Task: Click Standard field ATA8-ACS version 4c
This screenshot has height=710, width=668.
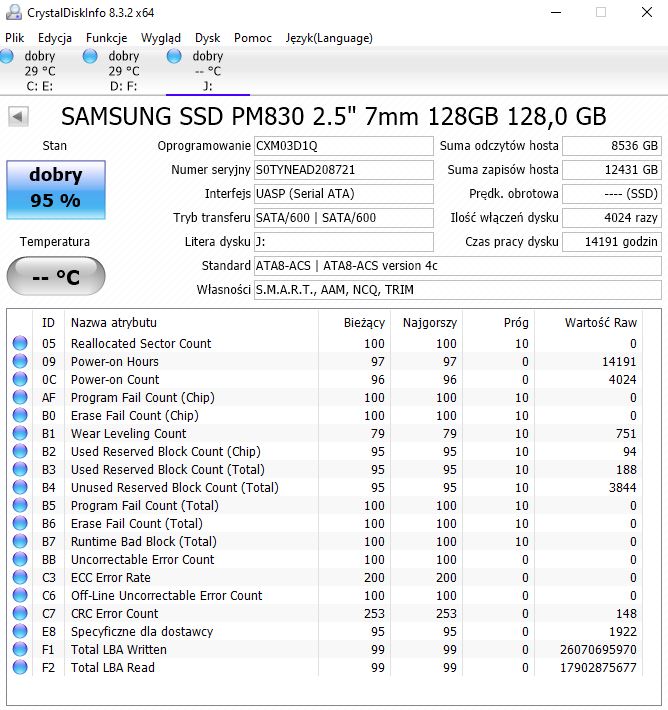Action: 457,266
